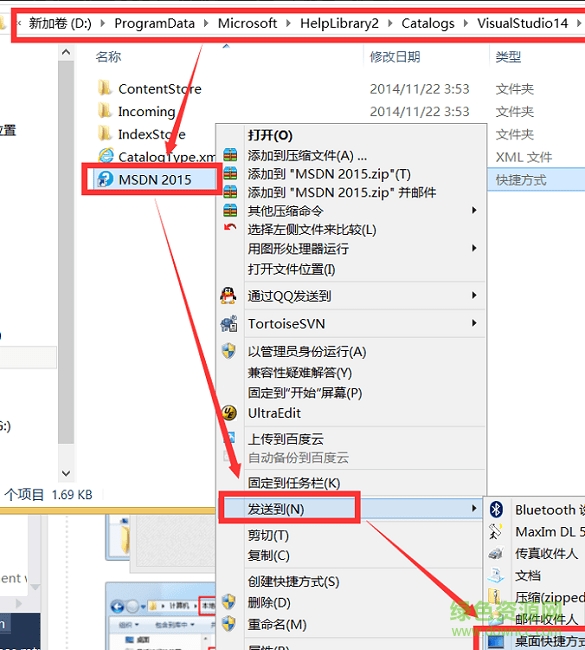Image resolution: width=585 pixels, height=650 pixels.
Task: Click the ContentStore folder icon
Action: 105,88
